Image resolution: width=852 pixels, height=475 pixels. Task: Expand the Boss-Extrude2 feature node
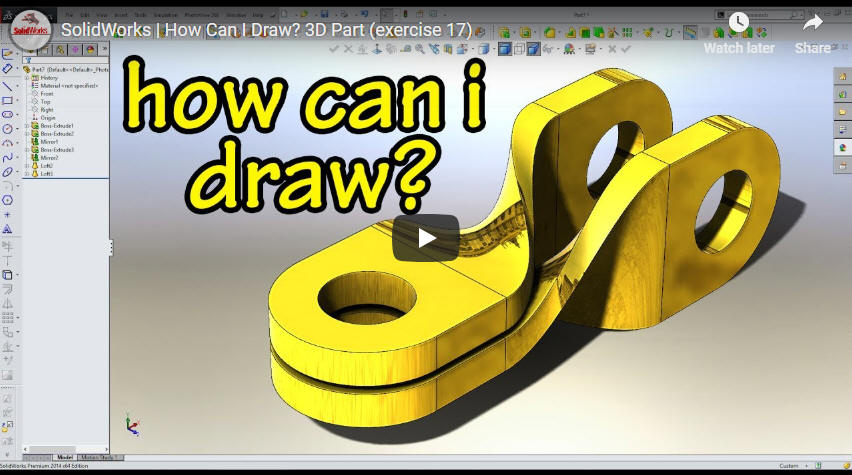(x=27, y=134)
